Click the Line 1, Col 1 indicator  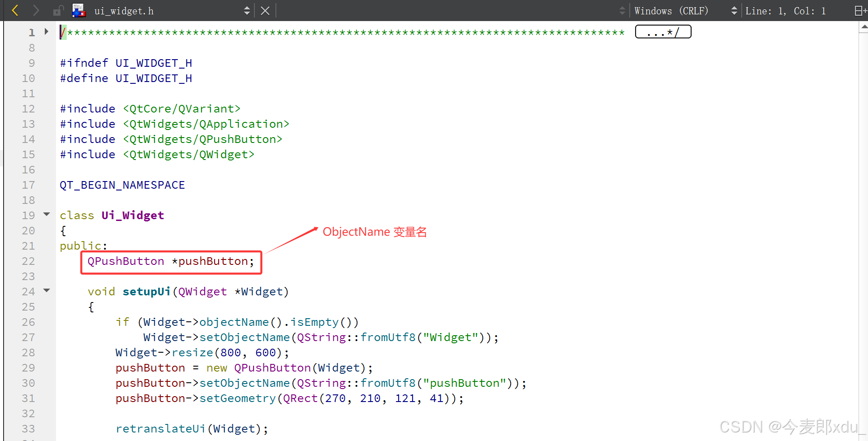[786, 11]
